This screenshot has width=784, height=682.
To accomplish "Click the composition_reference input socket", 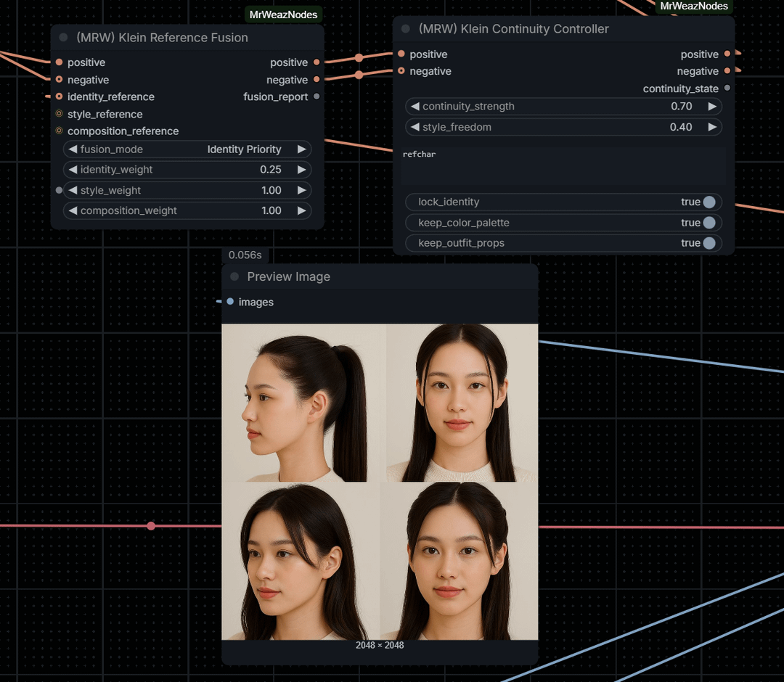I will tap(59, 131).
